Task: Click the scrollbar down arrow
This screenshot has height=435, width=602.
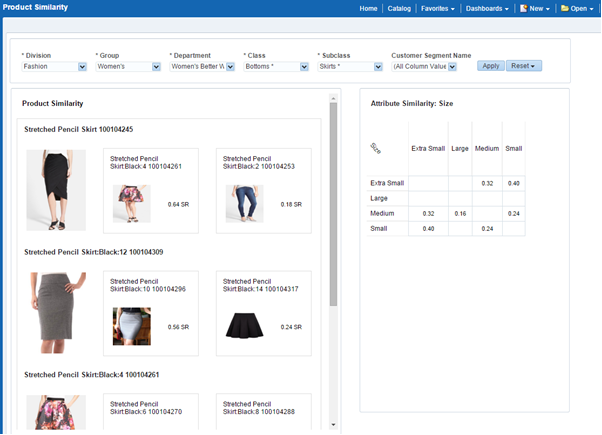Action: 333,425
